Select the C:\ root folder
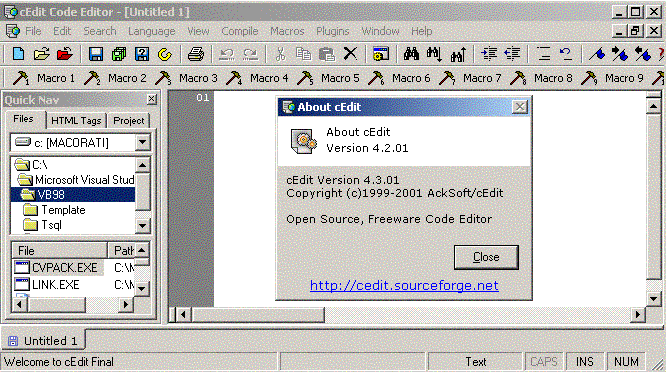The image size is (666, 372). coord(31,164)
